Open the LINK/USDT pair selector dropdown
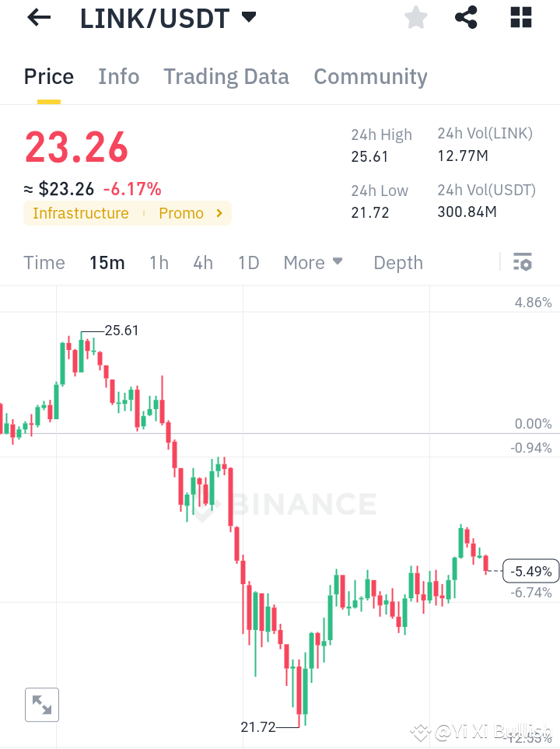 (247, 17)
